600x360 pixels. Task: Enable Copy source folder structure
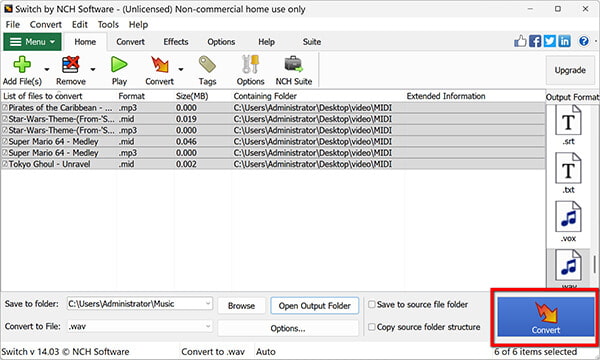[371, 327]
